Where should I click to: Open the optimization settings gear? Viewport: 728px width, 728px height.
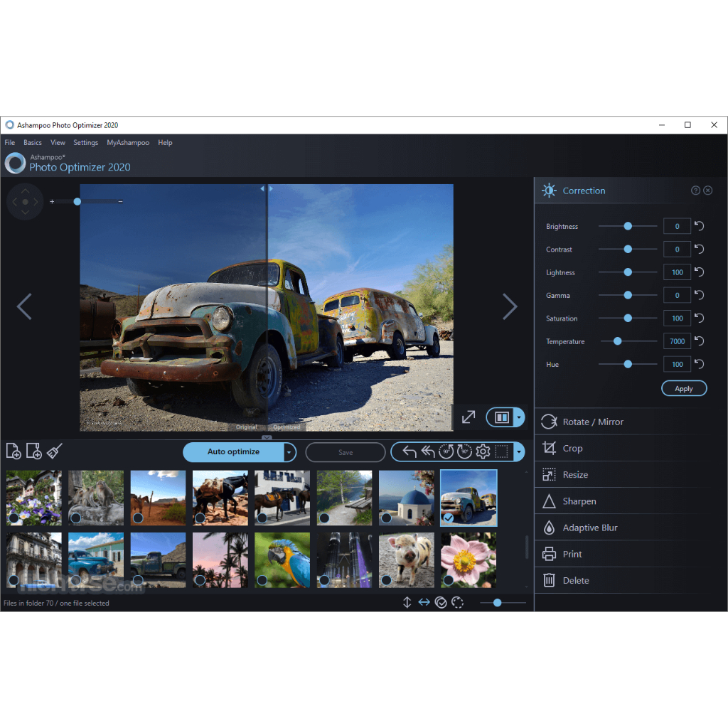pyautogui.click(x=483, y=451)
